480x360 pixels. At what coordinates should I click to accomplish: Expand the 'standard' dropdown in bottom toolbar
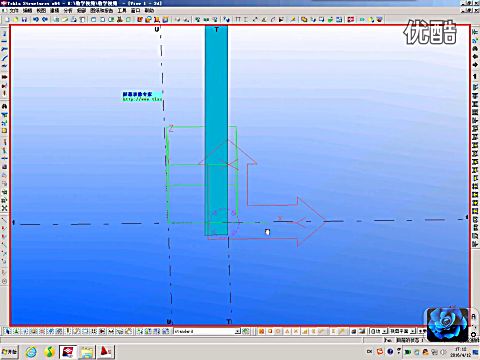click(x=237, y=331)
